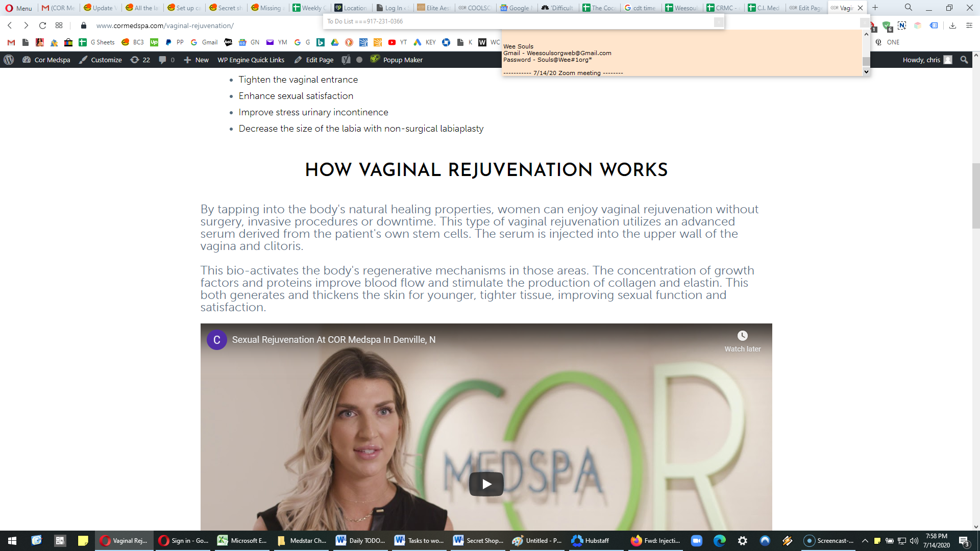Play the Sexual Rejuvenation YouTube video
Viewport: 980px width, 551px height.
[486, 484]
